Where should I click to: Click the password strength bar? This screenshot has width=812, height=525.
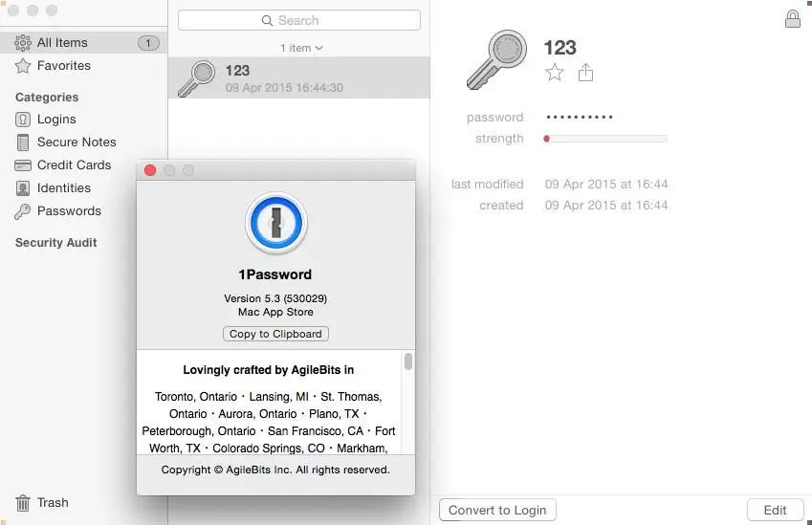point(605,139)
